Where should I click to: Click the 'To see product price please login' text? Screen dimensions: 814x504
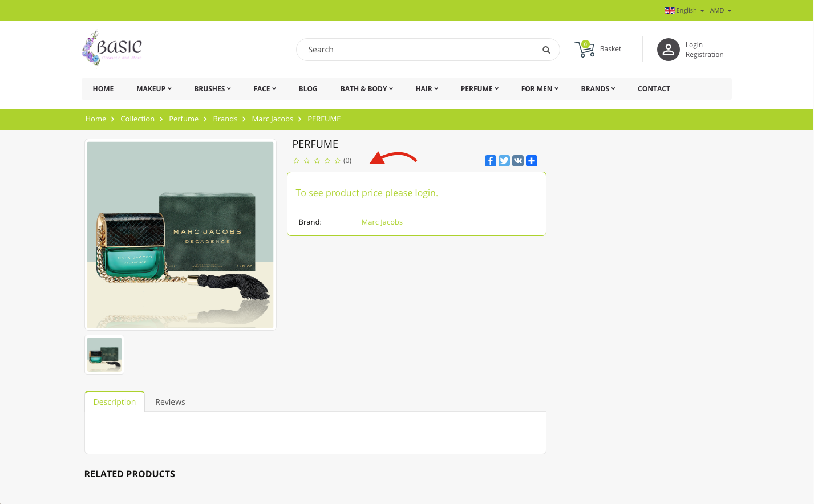pyautogui.click(x=367, y=193)
